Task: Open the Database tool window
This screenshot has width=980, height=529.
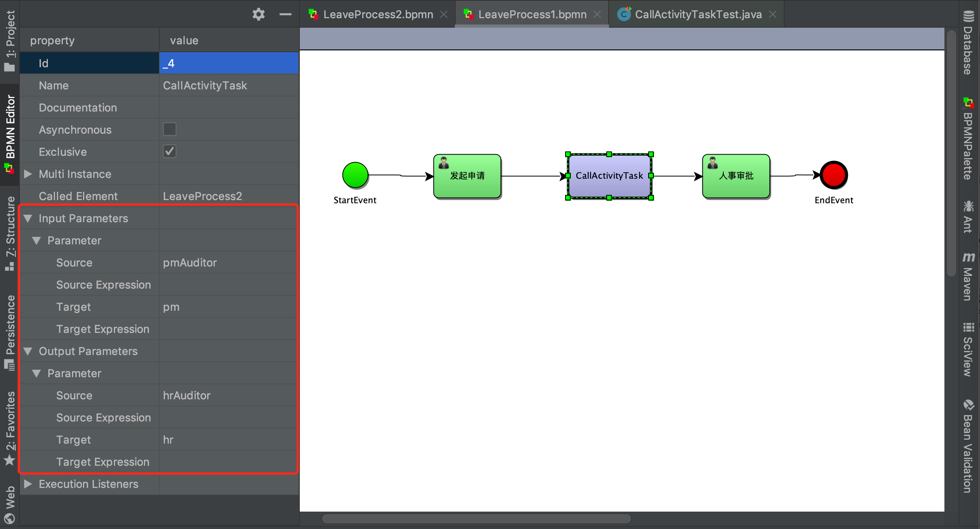Action: 968,43
